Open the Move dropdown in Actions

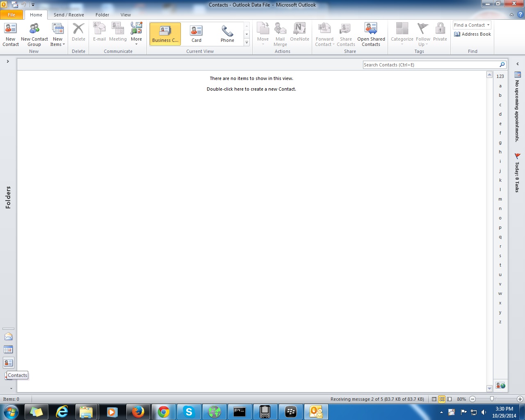point(263,34)
